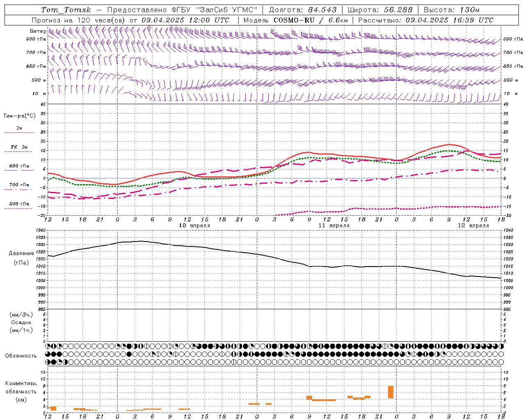525x420 pixels.
Task: Click the Модель COSMO-RU / 6.6км label
Action: (296, 20)
